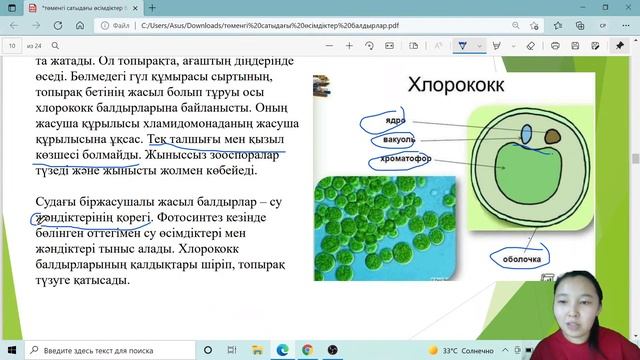640x360 pixels.
Task: Open the browser home page
Action: click(80, 25)
